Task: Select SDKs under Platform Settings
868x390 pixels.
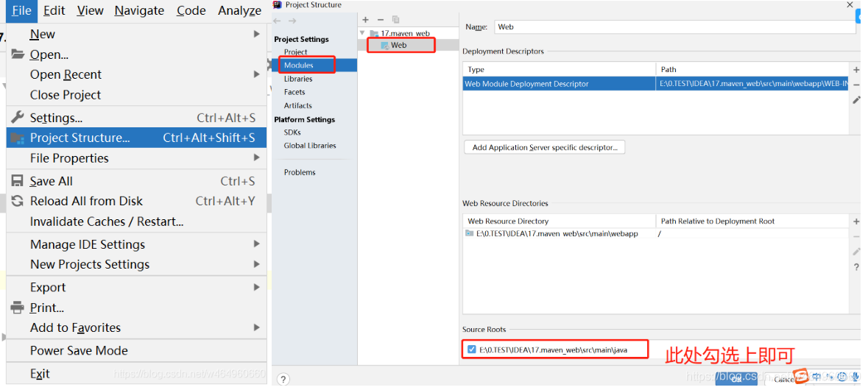Action: click(292, 132)
